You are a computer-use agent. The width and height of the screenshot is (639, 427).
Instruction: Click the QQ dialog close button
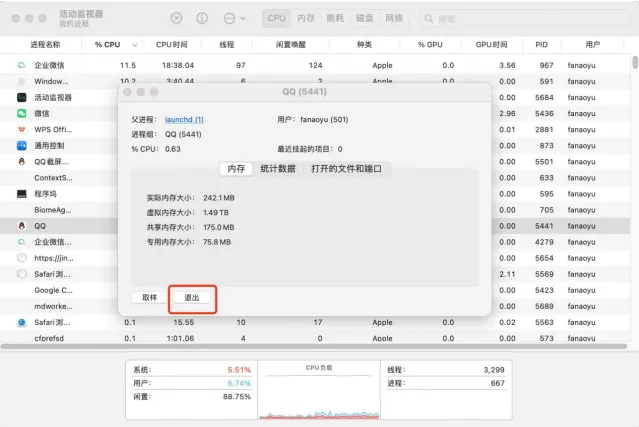127,92
